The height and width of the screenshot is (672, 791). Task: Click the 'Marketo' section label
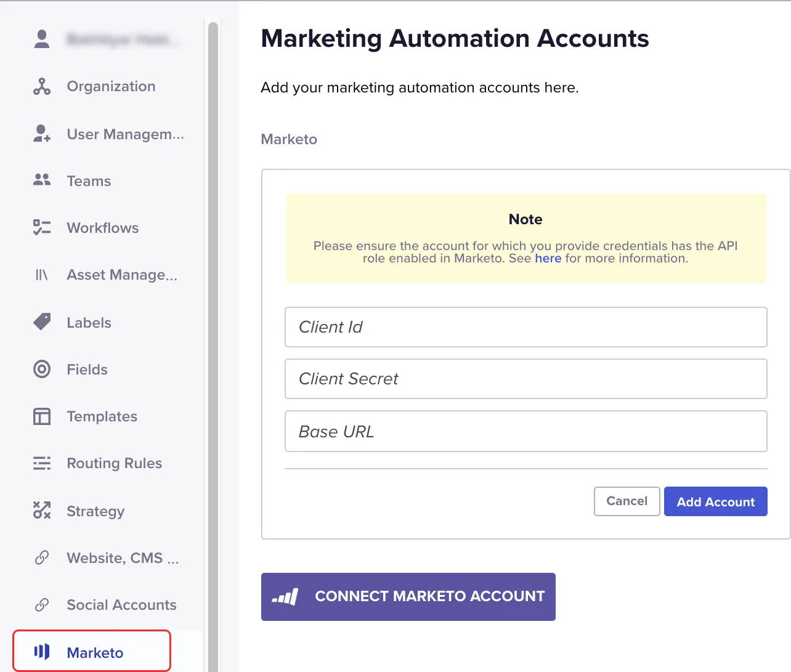pyautogui.click(x=289, y=139)
